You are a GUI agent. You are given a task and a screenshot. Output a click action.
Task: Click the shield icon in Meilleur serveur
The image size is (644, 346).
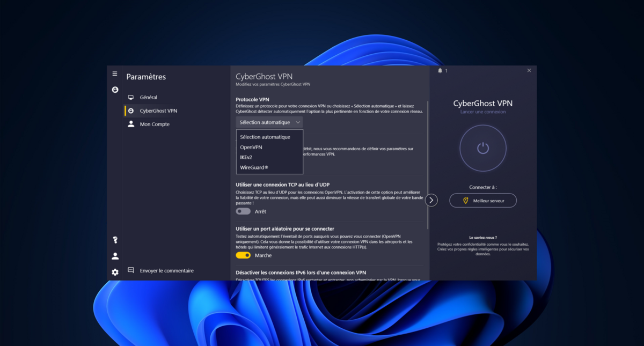click(x=466, y=201)
